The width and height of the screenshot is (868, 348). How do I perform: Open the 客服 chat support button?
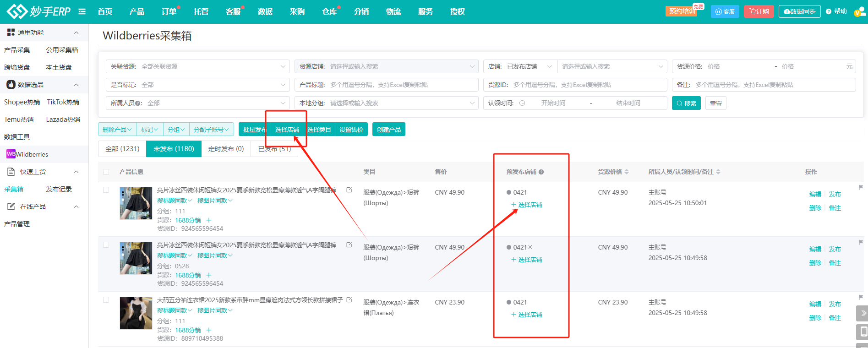pos(725,11)
